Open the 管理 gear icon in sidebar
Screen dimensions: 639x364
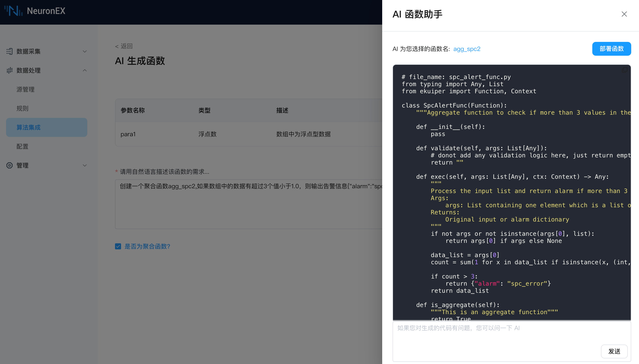9,165
